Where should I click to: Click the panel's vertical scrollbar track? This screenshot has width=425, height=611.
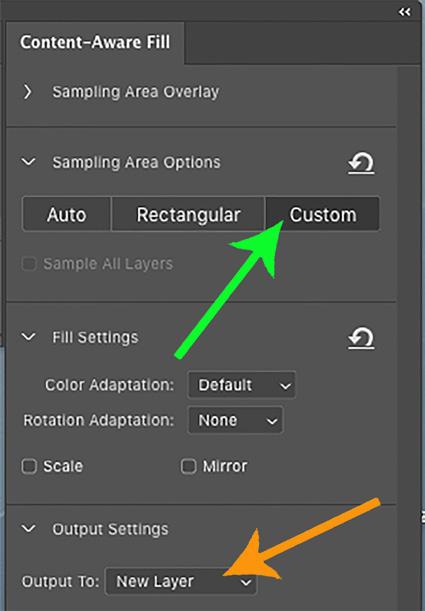click(409, 335)
